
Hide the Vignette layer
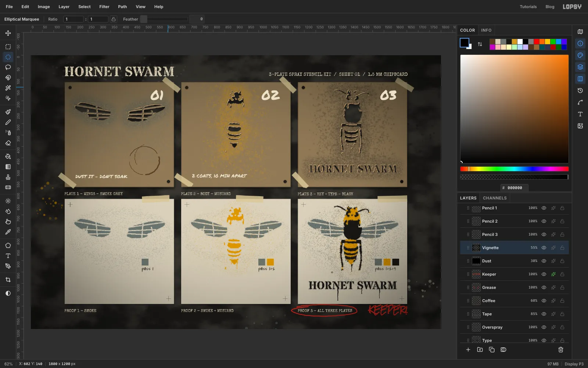[544, 248]
